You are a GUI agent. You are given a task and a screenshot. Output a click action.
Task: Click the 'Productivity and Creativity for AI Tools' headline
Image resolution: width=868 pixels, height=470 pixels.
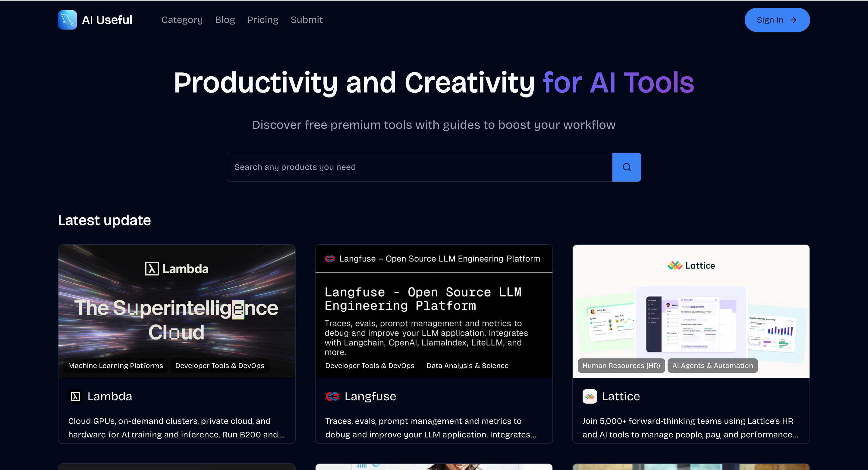click(434, 83)
